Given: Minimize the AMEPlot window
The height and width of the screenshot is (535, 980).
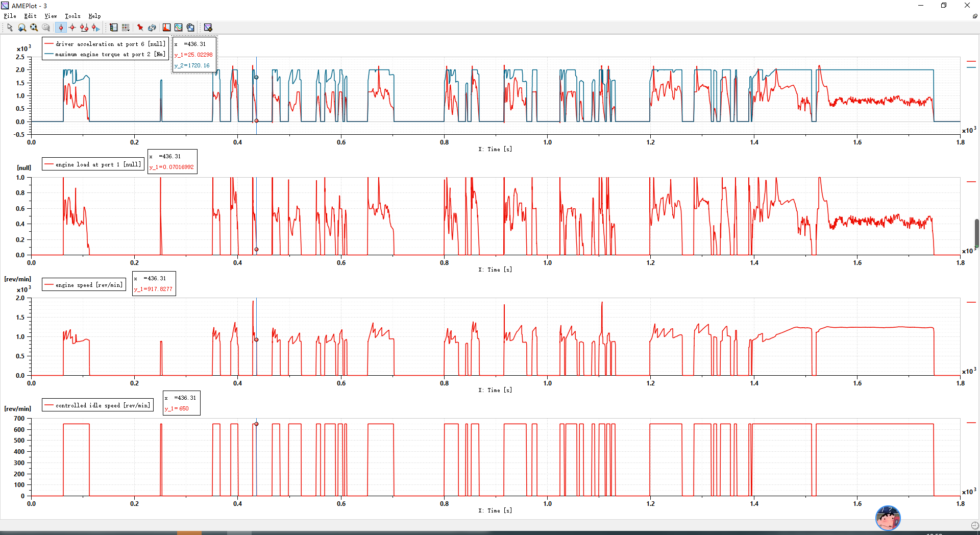Looking at the screenshot, I should (921, 6).
